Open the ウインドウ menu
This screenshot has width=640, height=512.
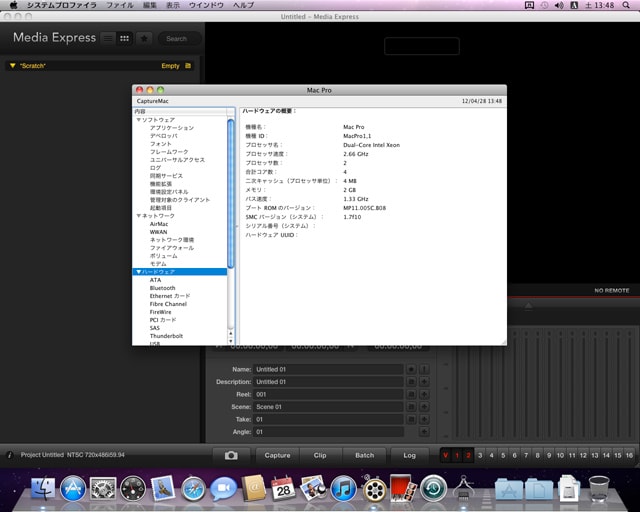[x=206, y=5]
